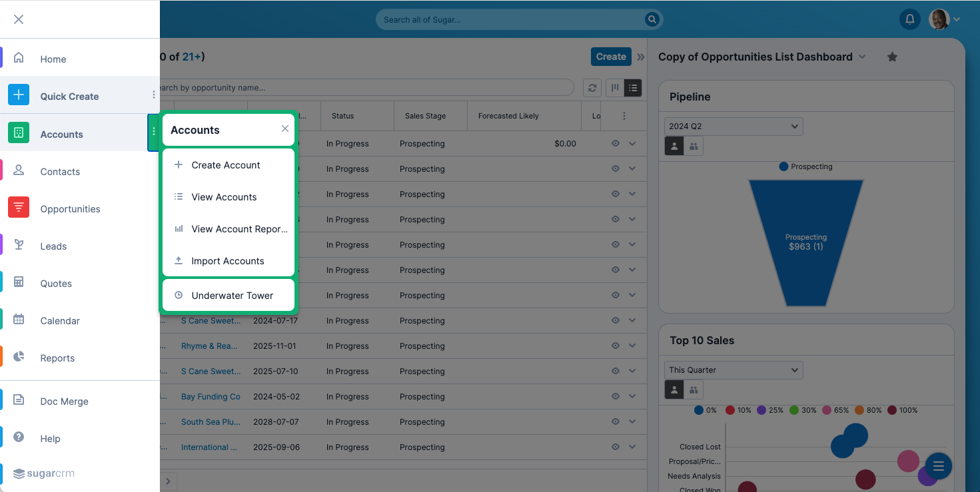The height and width of the screenshot is (492, 980).
Task: Select Top 10 Sales group icon
Action: click(694, 389)
